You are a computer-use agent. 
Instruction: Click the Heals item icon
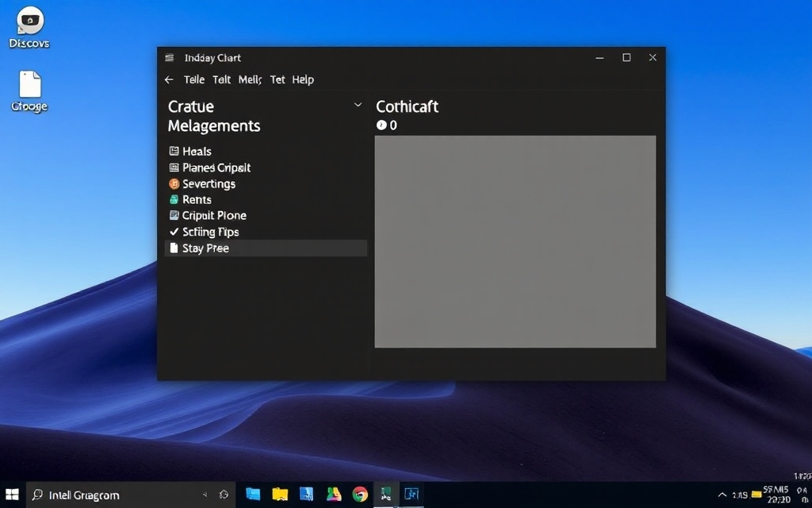click(x=174, y=152)
